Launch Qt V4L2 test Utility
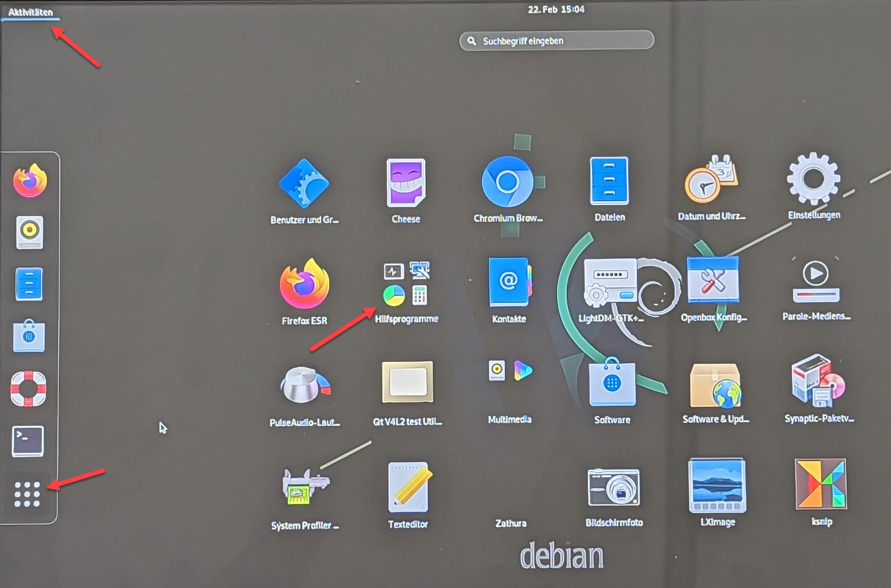The width and height of the screenshot is (891, 588). tap(407, 393)
